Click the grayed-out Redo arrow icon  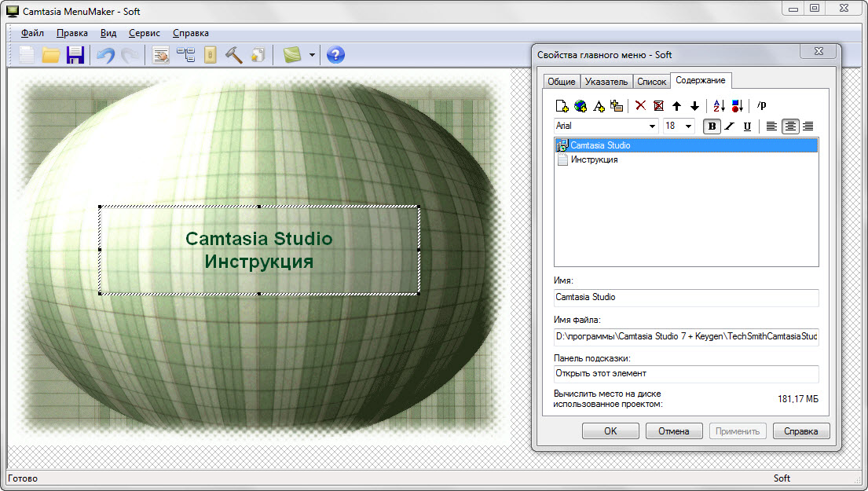pos(130,55)
